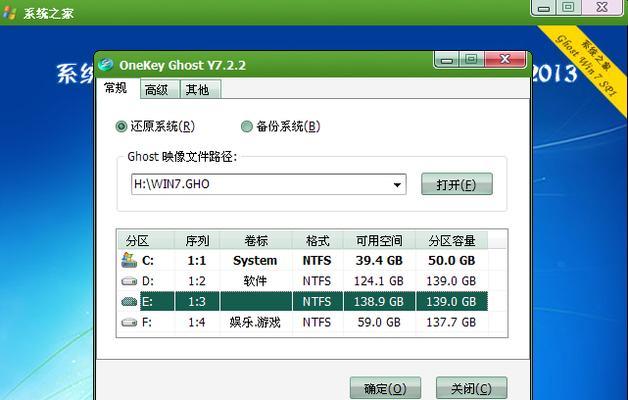This screenshot has width=628, height=400.
Task: Click the E: drive disk icon
Action: (x=129, y=302)
